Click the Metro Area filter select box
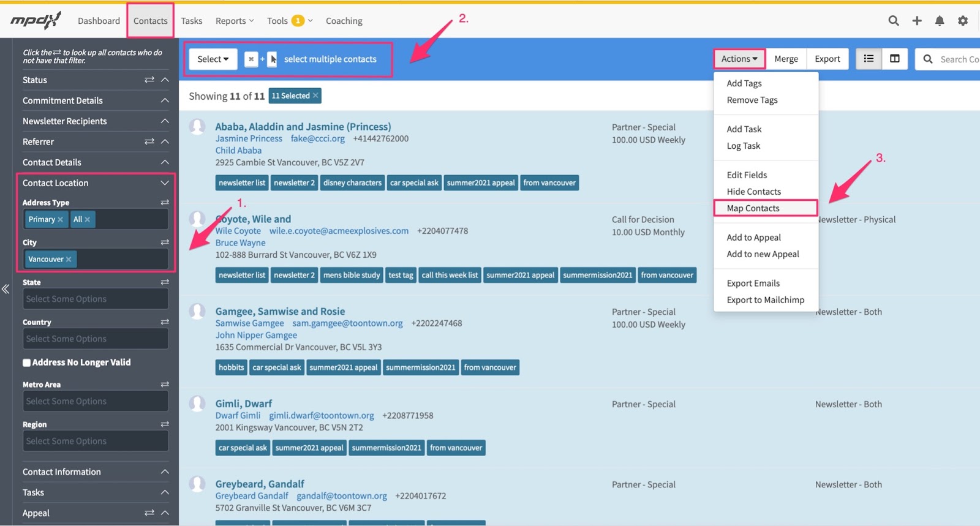 pyautogui.click(x=96, y=401)
